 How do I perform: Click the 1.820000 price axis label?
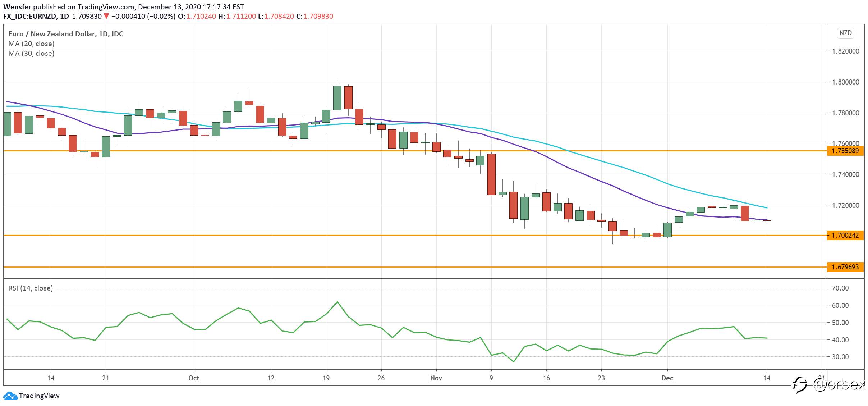click(846, 51)
